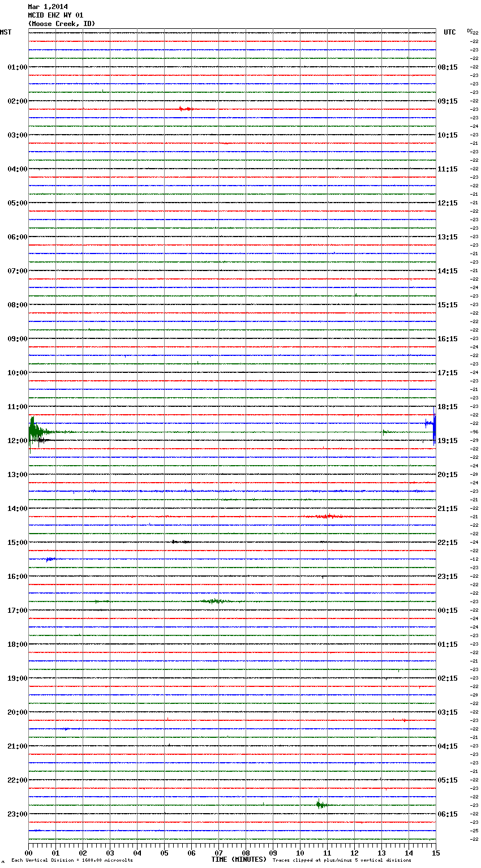Click the "14:15" UTC time label
Image resolution: width=481 pixels, height=868 pixels.
click(448, 271)
